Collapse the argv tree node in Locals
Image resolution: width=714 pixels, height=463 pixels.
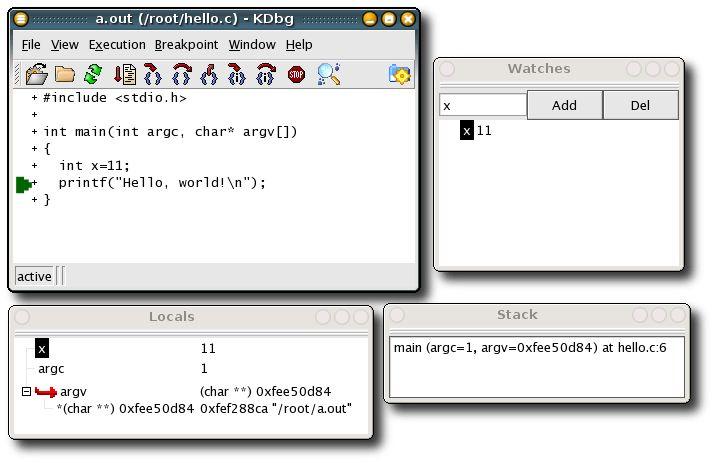pyautogui.click(x=27, y=392)
